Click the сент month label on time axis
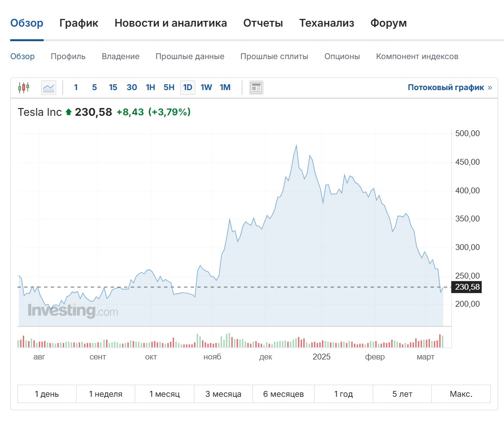Image resolution: width=504 pixels, height=421 pixels. click(x=98, y=357)
